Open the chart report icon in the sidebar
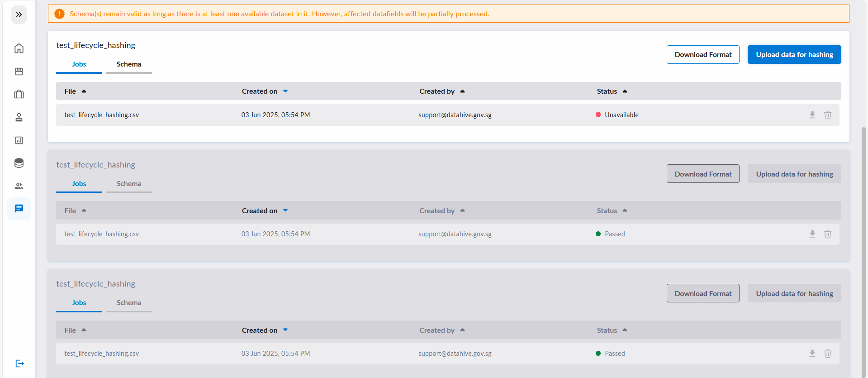Image resolution: width=868 pixels, height=378 pixels. pos(19,140)
